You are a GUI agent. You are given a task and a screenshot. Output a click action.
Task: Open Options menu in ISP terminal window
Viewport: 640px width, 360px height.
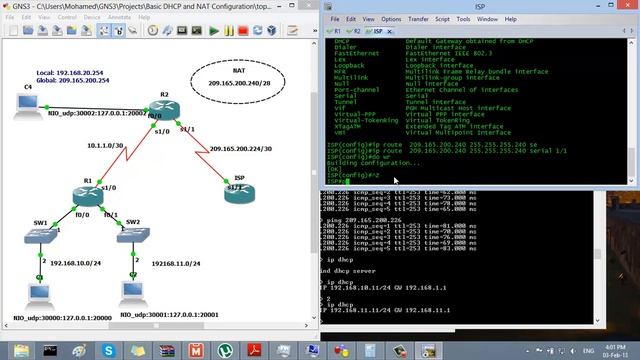[391, 19]
